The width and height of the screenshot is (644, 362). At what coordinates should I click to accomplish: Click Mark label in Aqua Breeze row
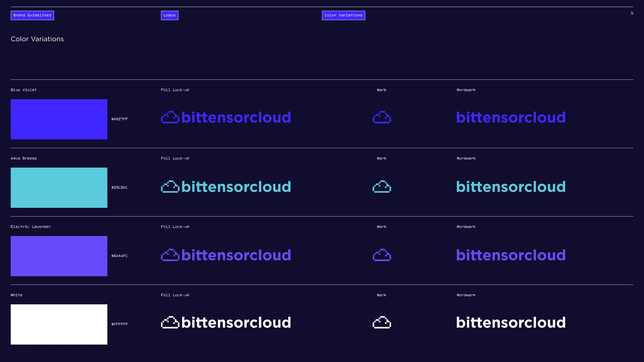(x=382, y=158)
